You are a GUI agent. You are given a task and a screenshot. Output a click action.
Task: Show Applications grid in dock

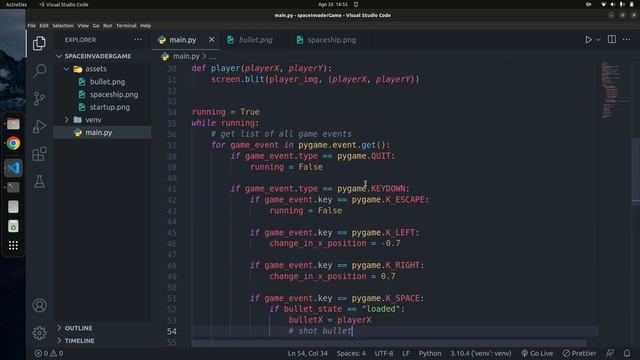coord(13,245)
